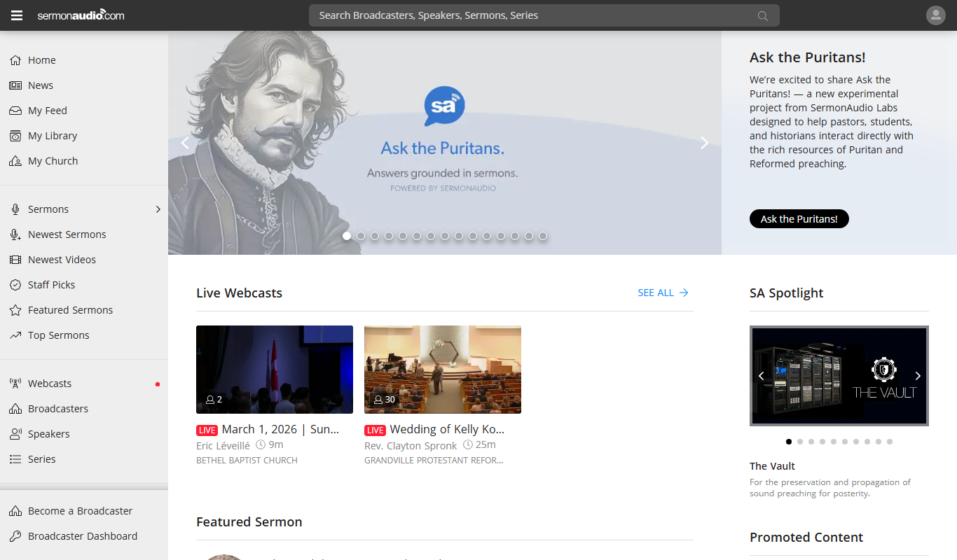
Task: Click the Featured Sermon heading
Action: (249, 521)
